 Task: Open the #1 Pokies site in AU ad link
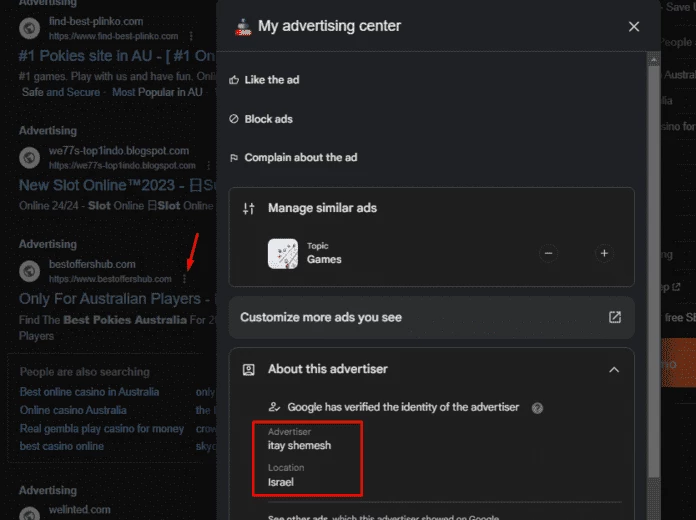click(117, 56)
